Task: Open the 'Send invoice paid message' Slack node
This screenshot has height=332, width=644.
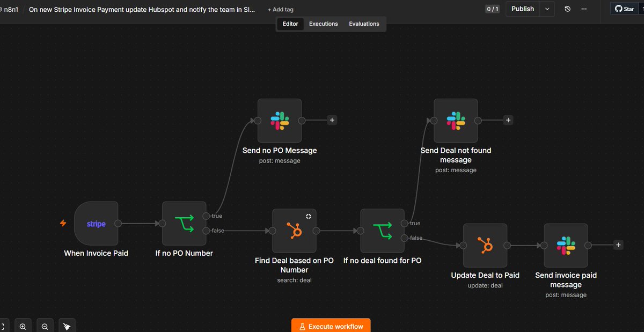Action: (x=566, y=245)
